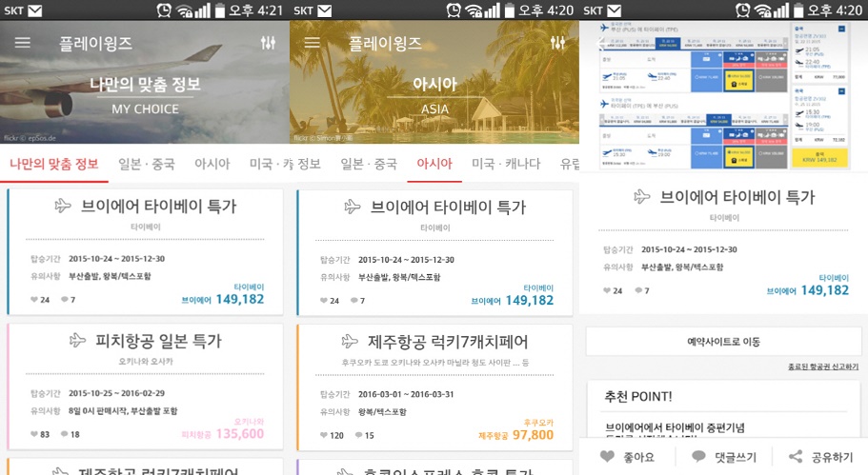Open 브이에어 타이베이 특가 card on ASIA screen

(435, 253)
